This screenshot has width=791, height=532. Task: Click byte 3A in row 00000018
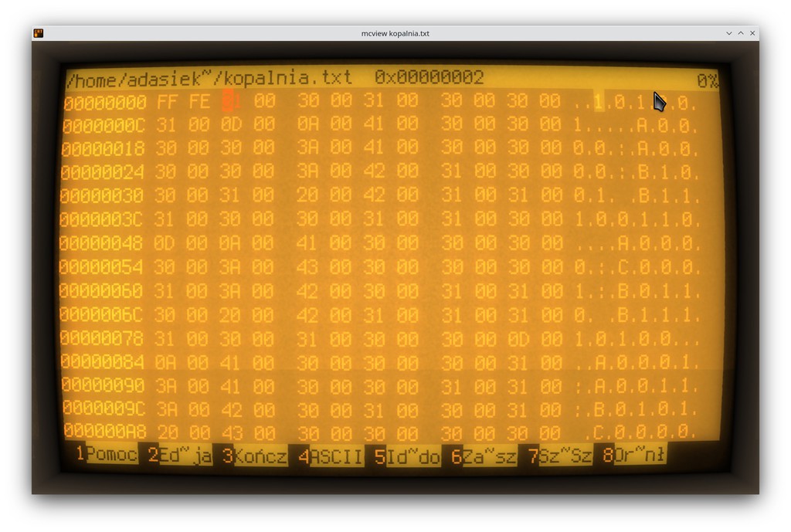tap(307, 147)
